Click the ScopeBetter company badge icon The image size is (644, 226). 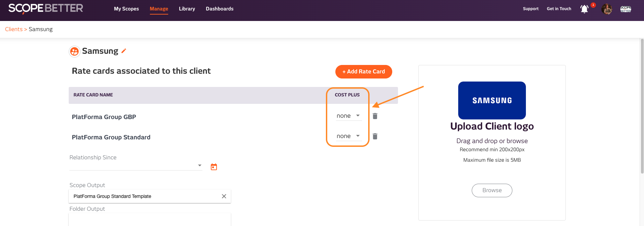625,9
